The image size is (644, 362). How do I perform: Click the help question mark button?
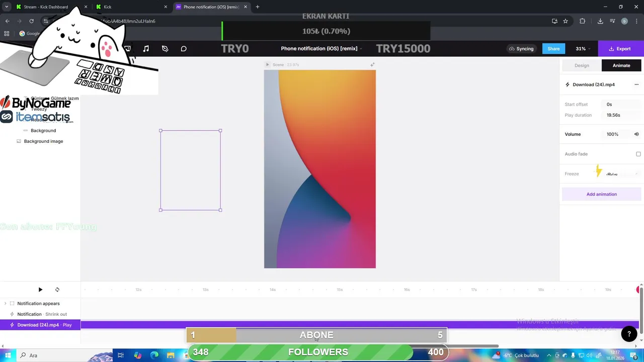[629, 334]
